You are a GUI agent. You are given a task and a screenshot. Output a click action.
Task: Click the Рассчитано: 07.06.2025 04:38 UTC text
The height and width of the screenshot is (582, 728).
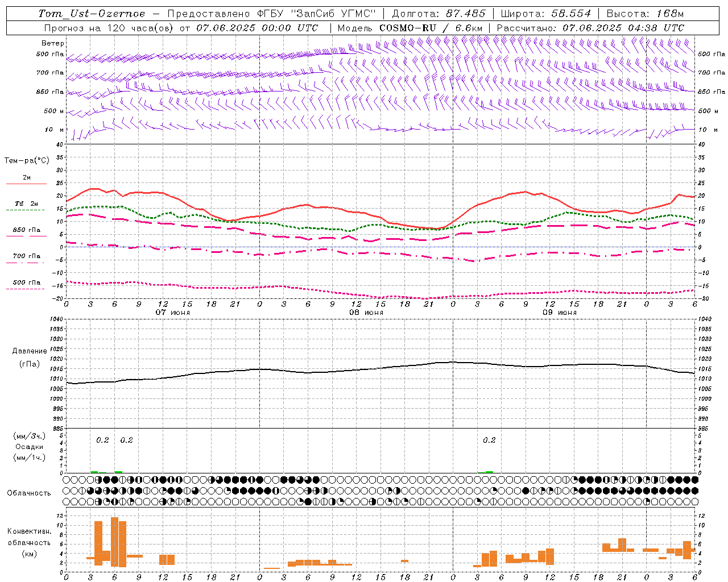[590, 28]
